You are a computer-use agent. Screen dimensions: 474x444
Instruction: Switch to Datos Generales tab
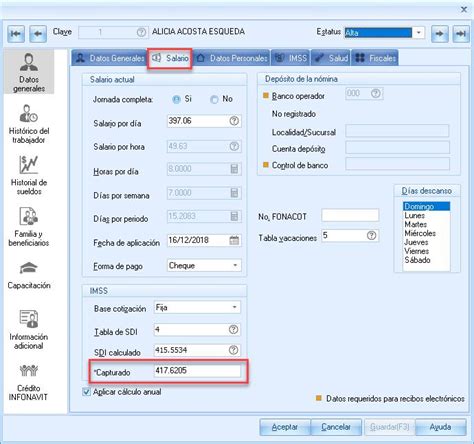click(x=109, y=58)
